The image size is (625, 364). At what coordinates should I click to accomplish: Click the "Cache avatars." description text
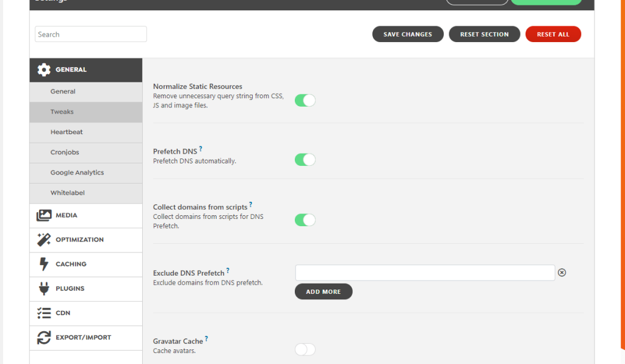(174, 351)
